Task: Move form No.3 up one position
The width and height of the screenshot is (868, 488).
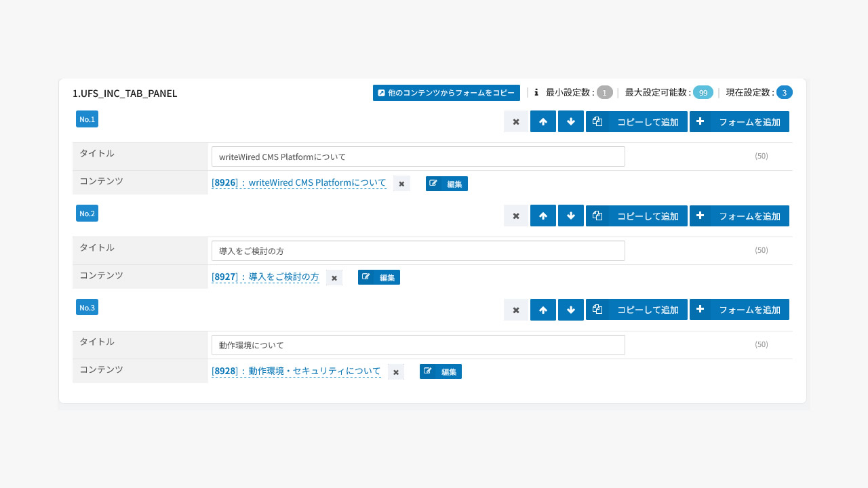Action: [x=542, y=310]
